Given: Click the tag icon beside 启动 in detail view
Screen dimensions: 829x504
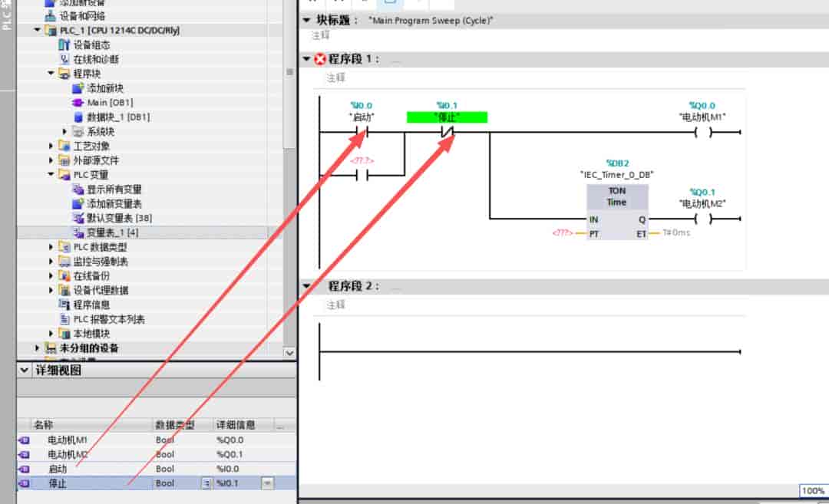Looking at the screenshot, I should pyautogui.click(x=25, y=469).
